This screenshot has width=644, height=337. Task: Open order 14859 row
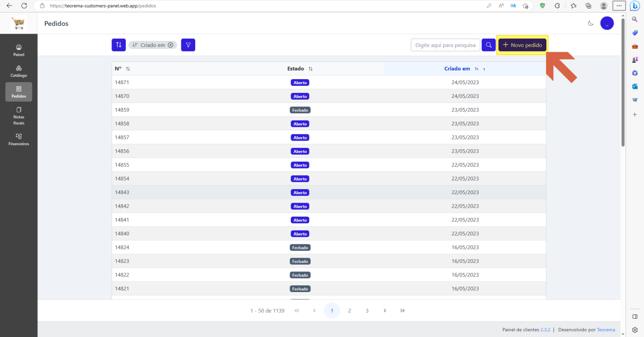(329, 110)
